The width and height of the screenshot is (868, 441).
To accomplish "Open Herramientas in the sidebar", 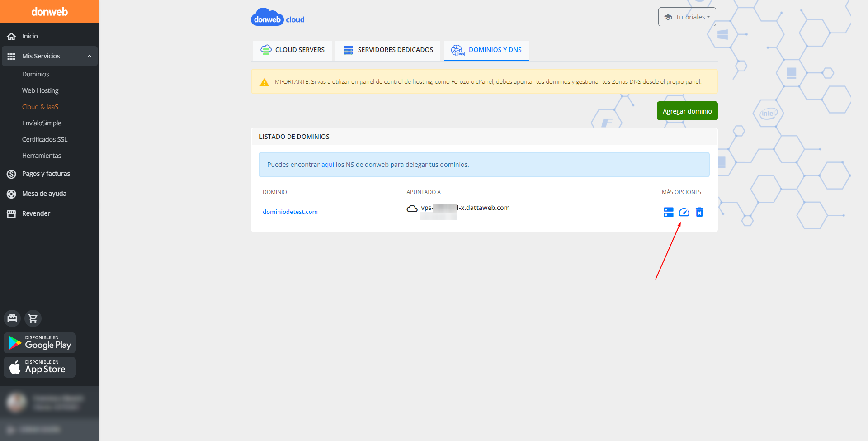I will [42, 156].
